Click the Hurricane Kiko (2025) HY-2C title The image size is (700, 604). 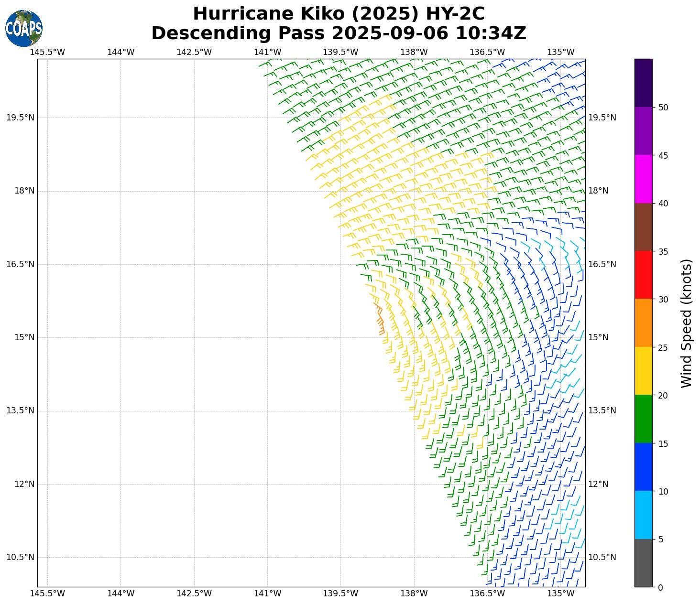(339, 13)
